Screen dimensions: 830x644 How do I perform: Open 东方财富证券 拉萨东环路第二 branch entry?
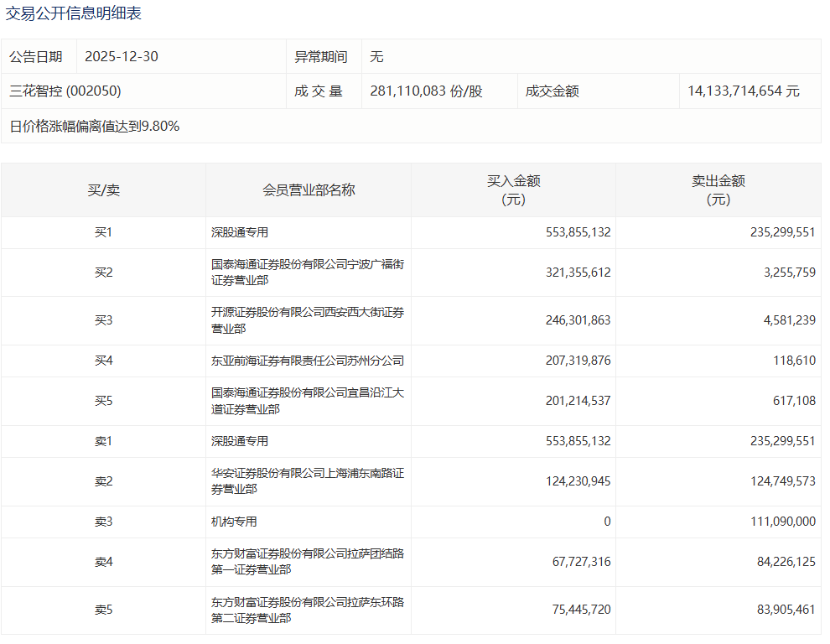click(x=308, y=610)
